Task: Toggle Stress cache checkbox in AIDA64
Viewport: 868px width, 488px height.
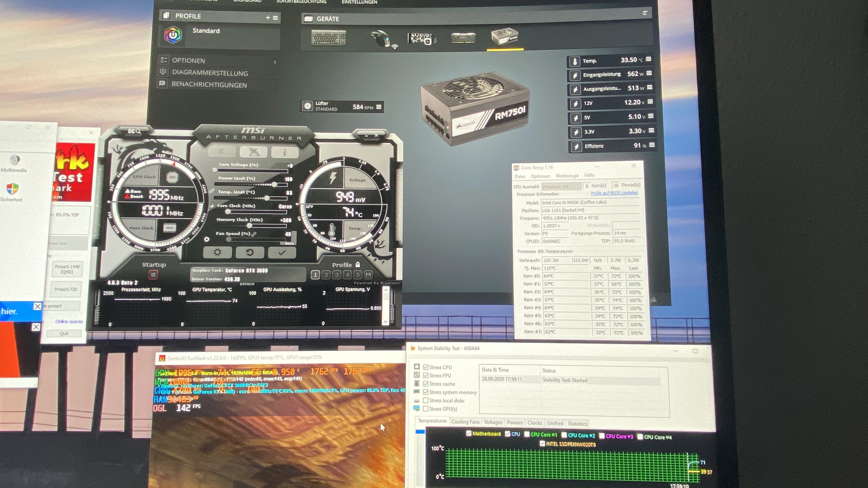Action: coord(426,384)
